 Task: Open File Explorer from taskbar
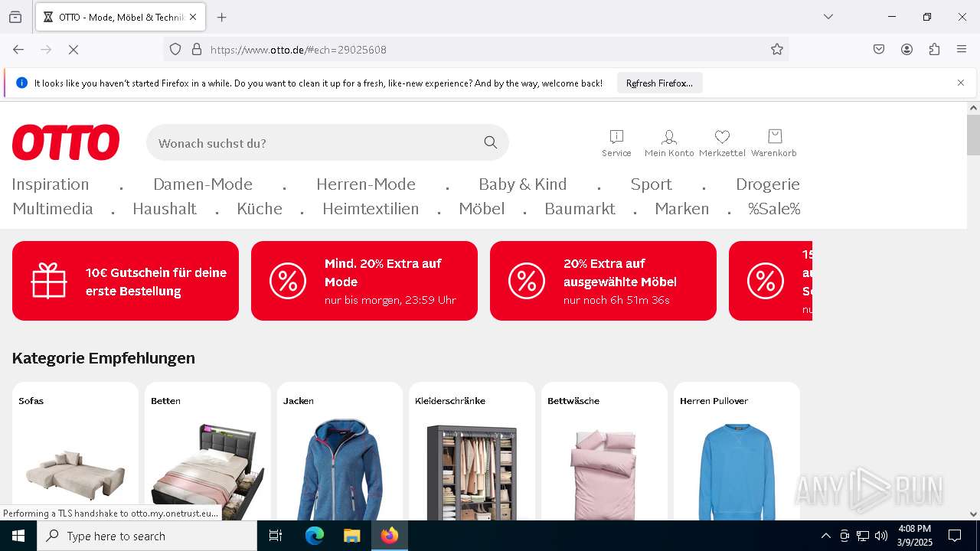click(351, 536)
